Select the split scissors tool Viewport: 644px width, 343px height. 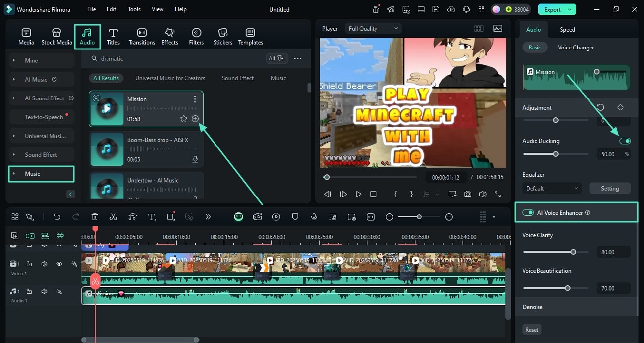113,217
